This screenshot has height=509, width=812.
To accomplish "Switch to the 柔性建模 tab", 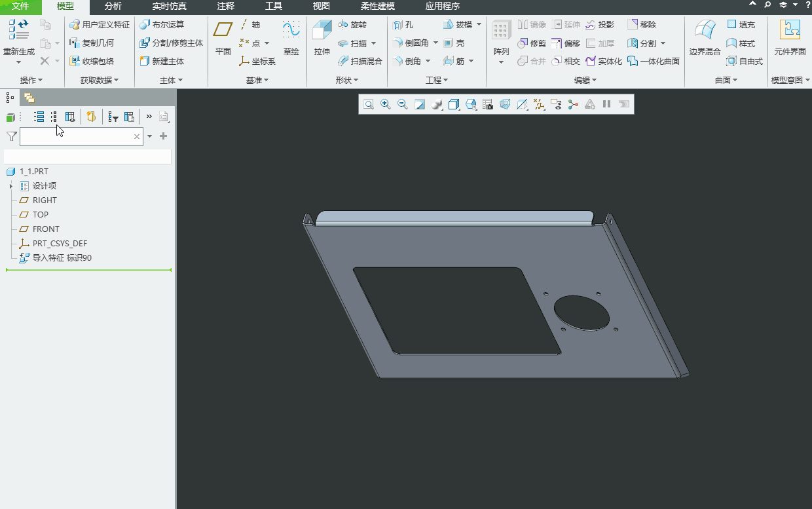I will pyautogui.click(x=378, y=7).
